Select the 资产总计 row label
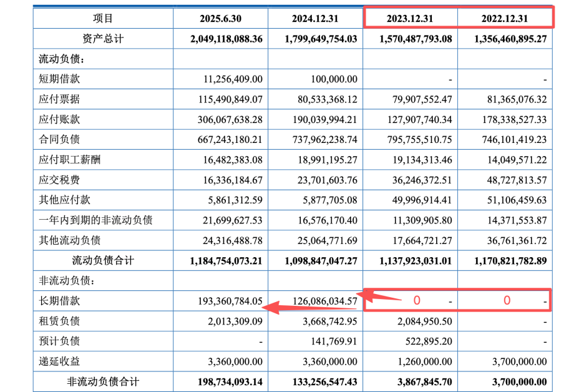584x392 pixels. (103, 39)
